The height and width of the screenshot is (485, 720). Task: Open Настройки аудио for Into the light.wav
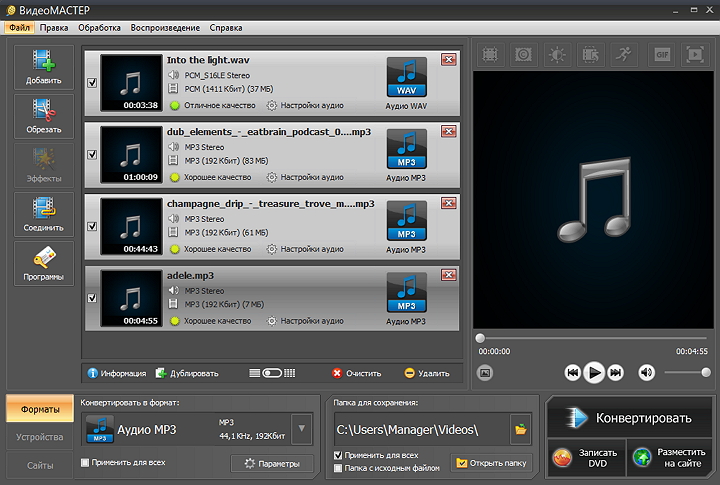click(x=305, y=105)
